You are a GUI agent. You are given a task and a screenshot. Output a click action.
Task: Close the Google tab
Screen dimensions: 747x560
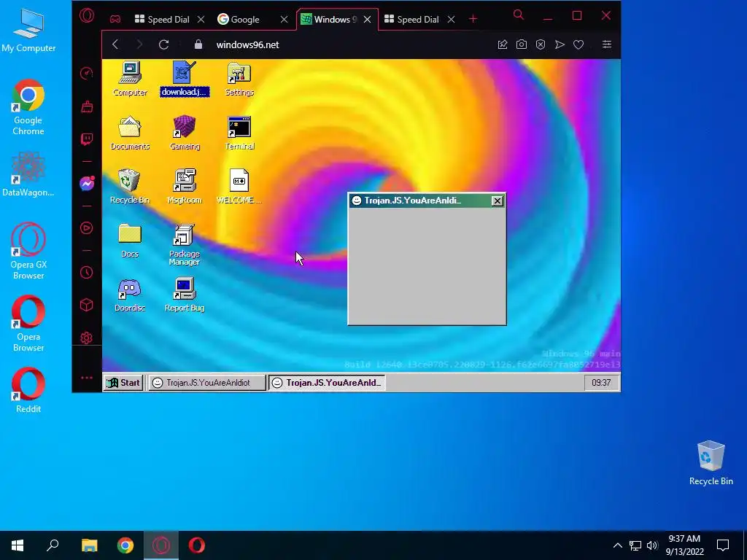(284, 20)
